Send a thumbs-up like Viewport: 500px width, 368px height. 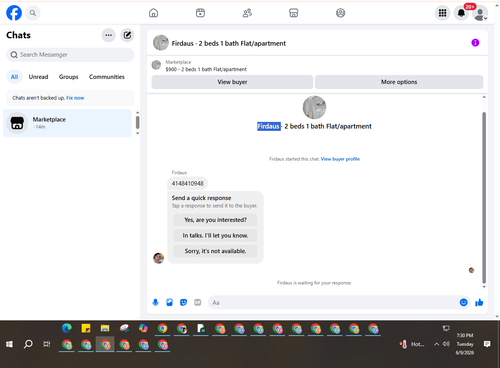tap(479, 302)
